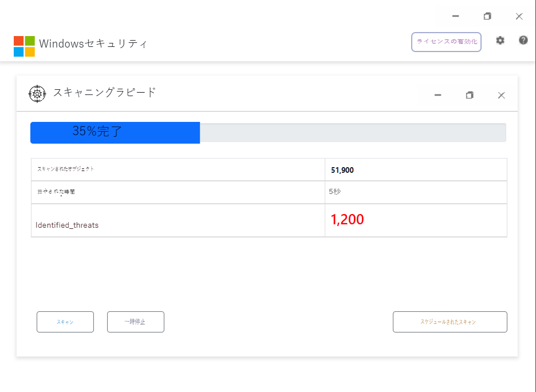The height and width of the screenshot is (392, 536).
Task: Click the 51,900 scanned objects value
Action: click(342, 170)
